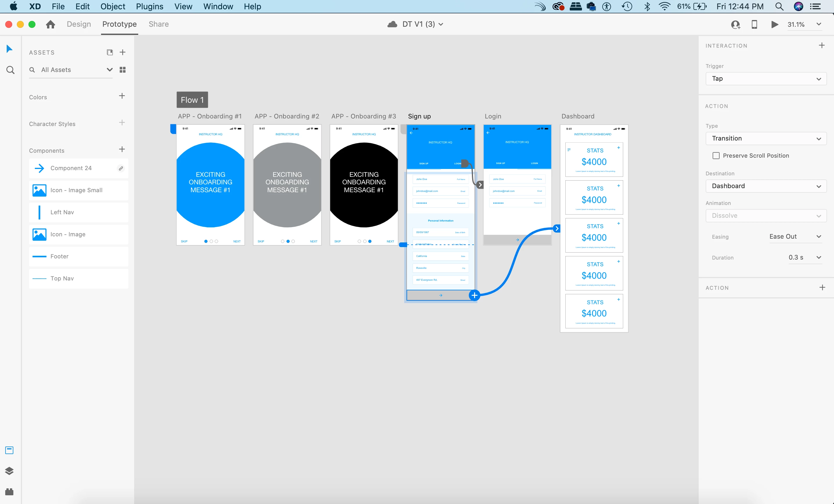Open the Trigger dropdown set to Tap
This screenshot has height=504, width=834.
click(766, 78)
